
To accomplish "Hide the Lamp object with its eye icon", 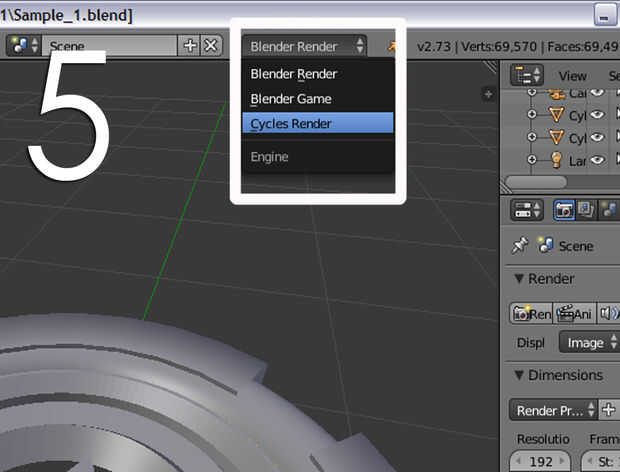I will point(597,160).
